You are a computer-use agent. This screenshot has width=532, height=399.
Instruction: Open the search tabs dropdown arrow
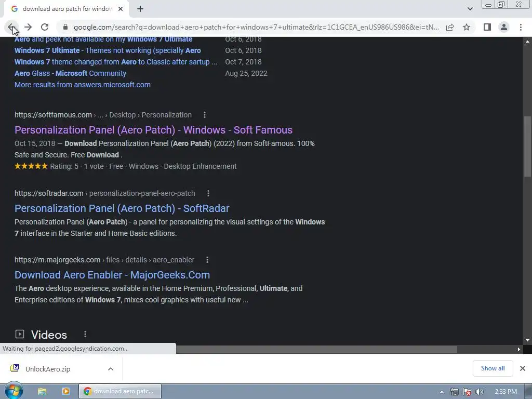coord(470,9)
